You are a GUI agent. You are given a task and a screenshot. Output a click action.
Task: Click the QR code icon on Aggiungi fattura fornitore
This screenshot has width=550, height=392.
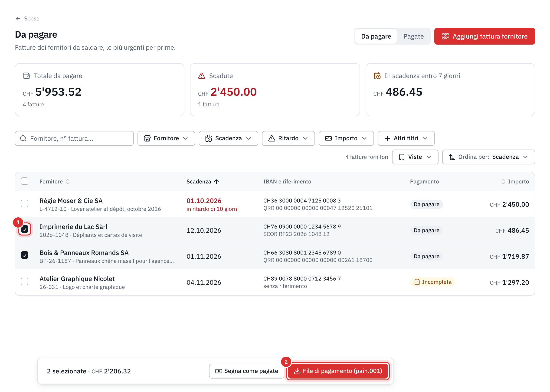click(x=445, y=36)
